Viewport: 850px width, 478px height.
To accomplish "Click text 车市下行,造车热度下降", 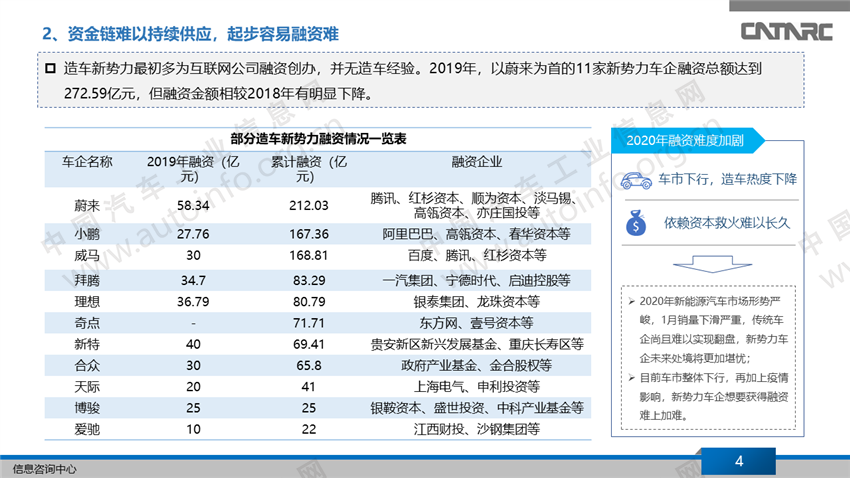I will coord(727,179).
